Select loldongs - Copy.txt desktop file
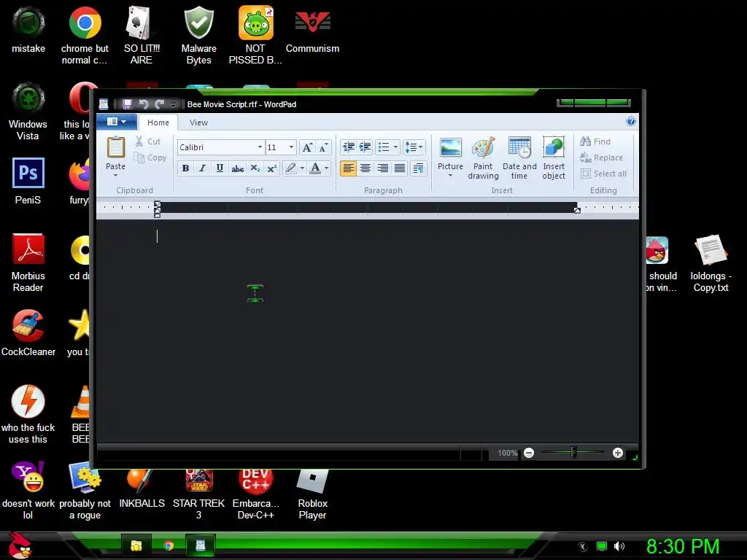This screenshot has height=560, width=747. click(711, 262)
